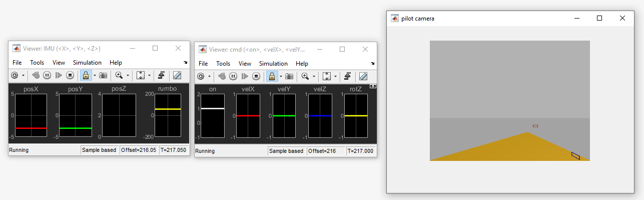Open File menu in cmd viewer
The width and height of the screenshot is (644, 200).
click(x=203, y=64)
